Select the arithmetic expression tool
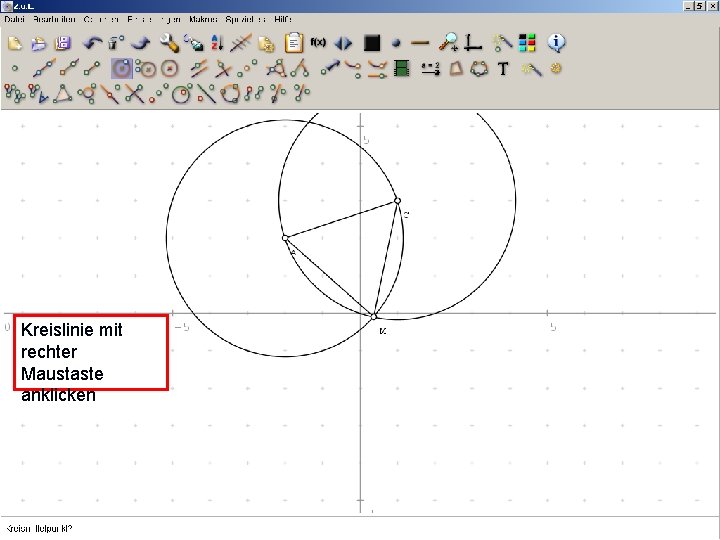The width and height of the screenshot is (720, 540). tap(430, 68)
